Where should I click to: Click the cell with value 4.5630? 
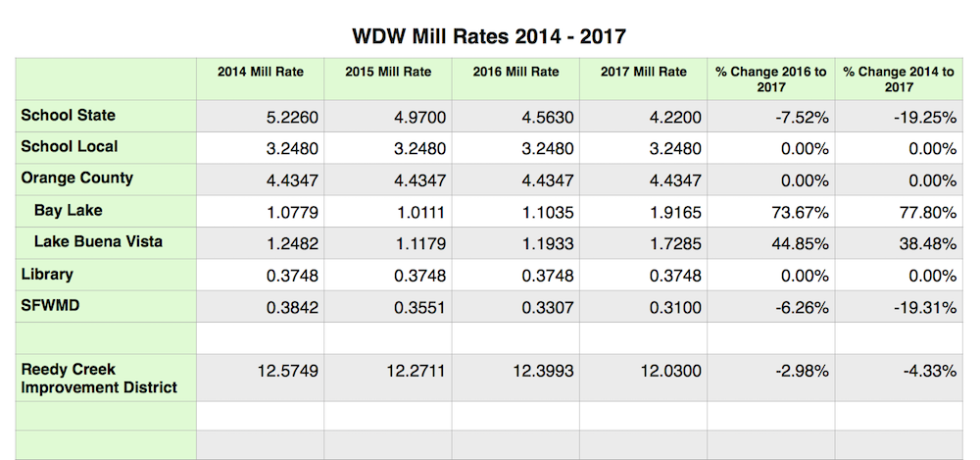(515, 117)
